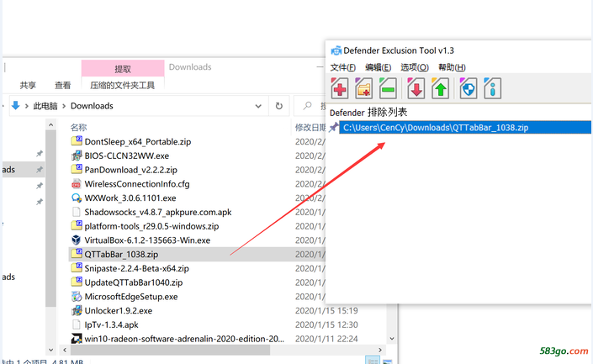593x364 pixels.
Task: Click navigation pane scroll up arrow
Action: (x=51, y=124)
